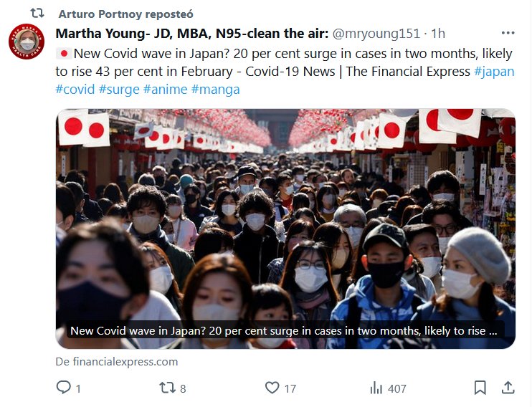532x407 pixels.
Task: Open the #japan hashtag
Action: click(494, 71)
